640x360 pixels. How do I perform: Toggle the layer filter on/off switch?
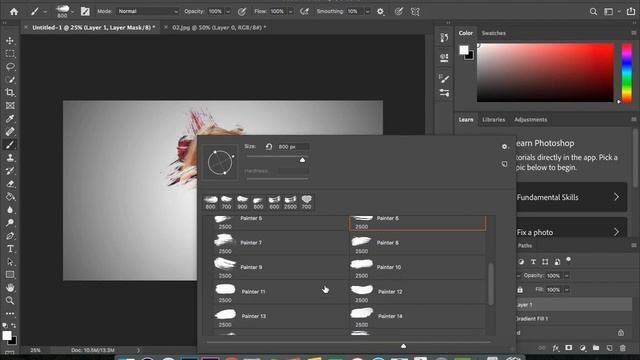coord(569,260)
